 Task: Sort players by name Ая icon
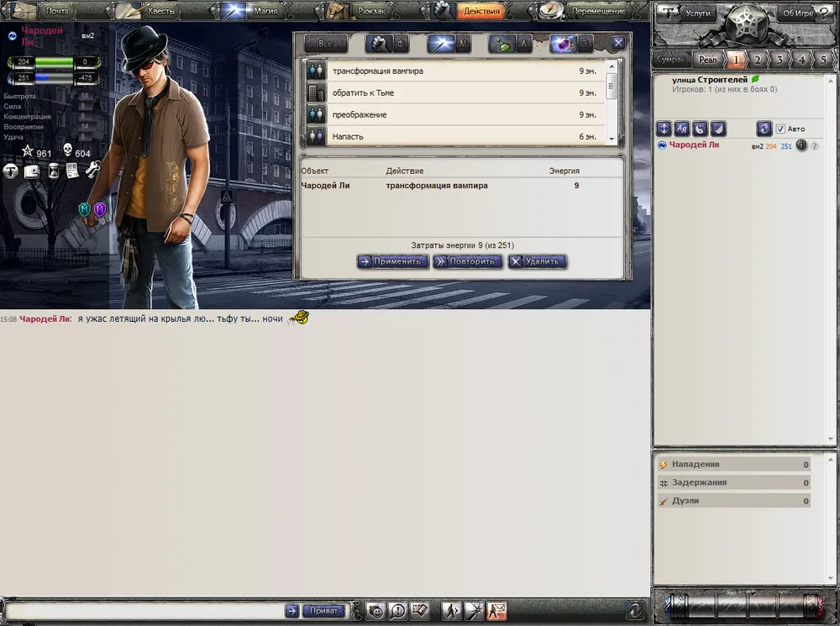[x=682, y=129]
